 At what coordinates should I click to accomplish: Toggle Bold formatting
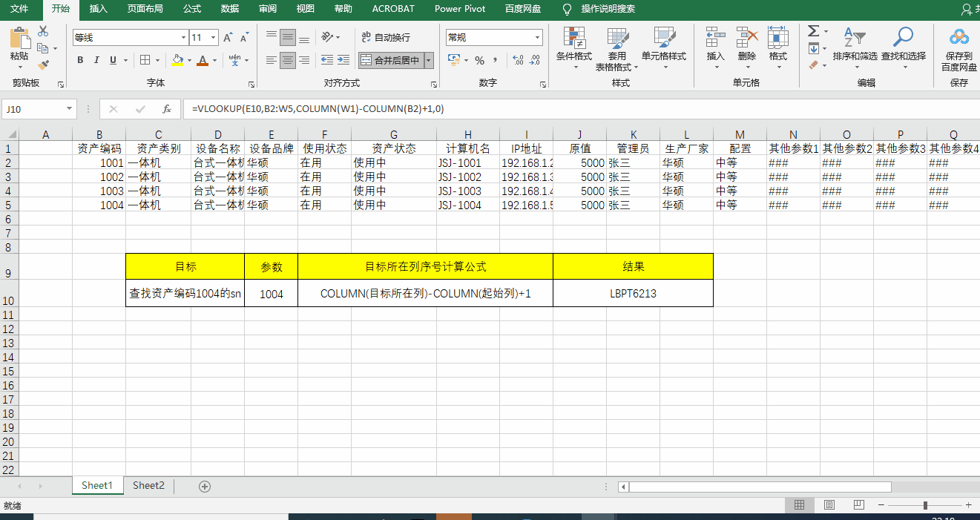click(x=80, y=60)
